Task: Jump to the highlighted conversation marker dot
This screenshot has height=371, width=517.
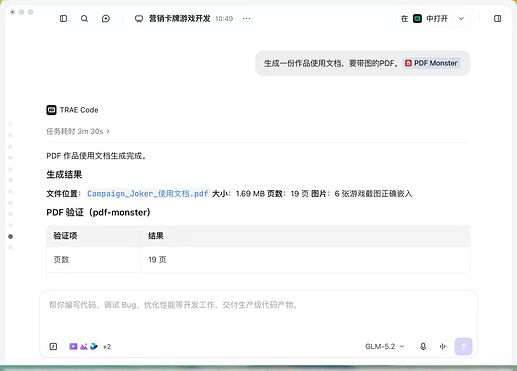Action: (10, 236)
